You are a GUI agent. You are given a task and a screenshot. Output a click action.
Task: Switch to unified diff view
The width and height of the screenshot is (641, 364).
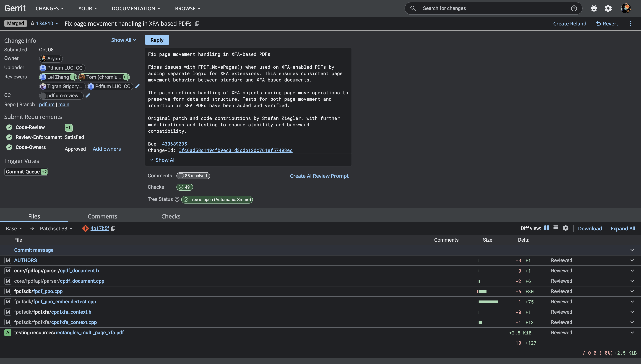(x=556, y=228)
